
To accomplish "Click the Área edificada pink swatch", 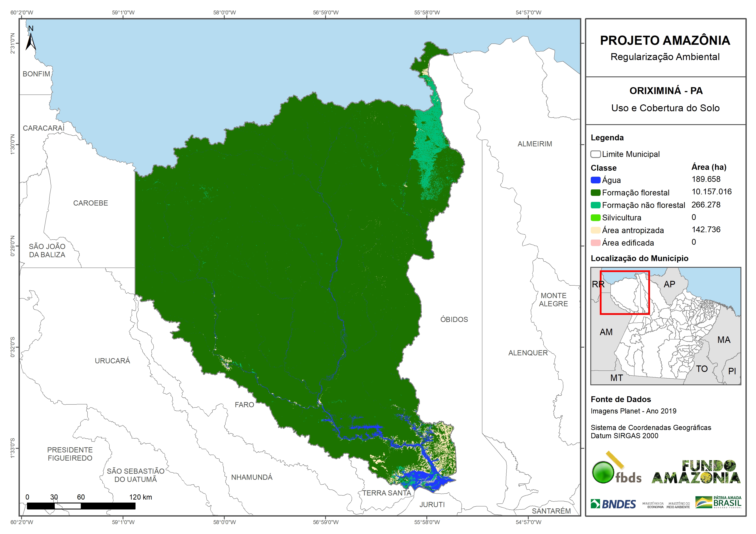I will (595, 243).
